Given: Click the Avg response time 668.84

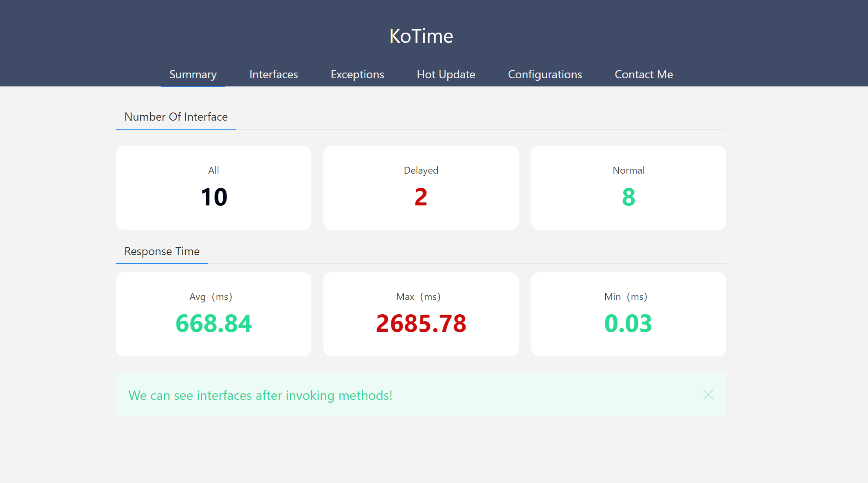Looking at the screenshot, I should tap(213, 324).
